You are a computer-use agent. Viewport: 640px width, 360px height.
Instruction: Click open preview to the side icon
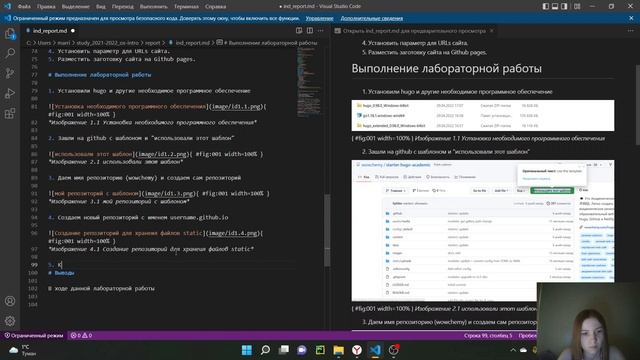(x=299, y=31)
